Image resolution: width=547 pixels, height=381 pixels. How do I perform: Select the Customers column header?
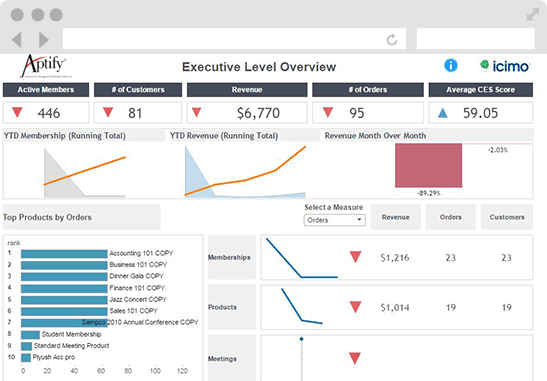point(507,217)
